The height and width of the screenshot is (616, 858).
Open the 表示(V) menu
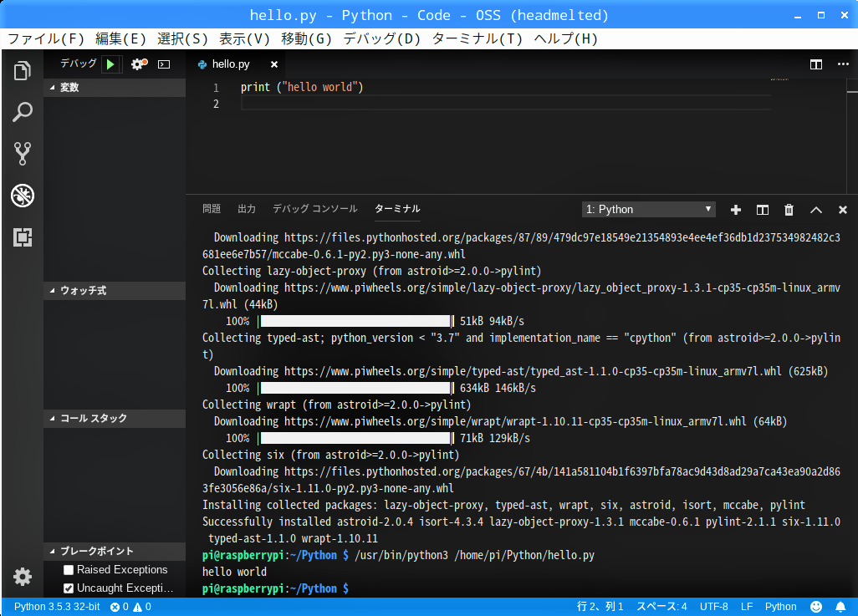(x=244, y=38)
